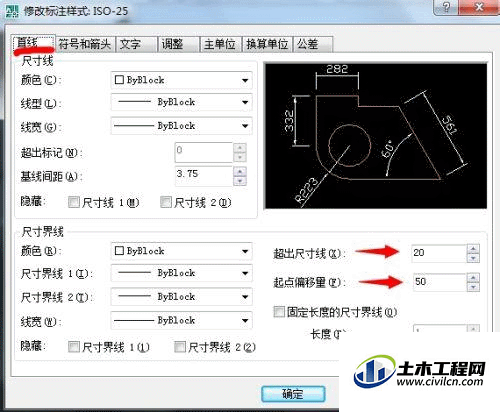The height and width of the screenshot is (412, 500).
Task: Switch to the 符号和箭头 tab
Action: coord(85,44)
